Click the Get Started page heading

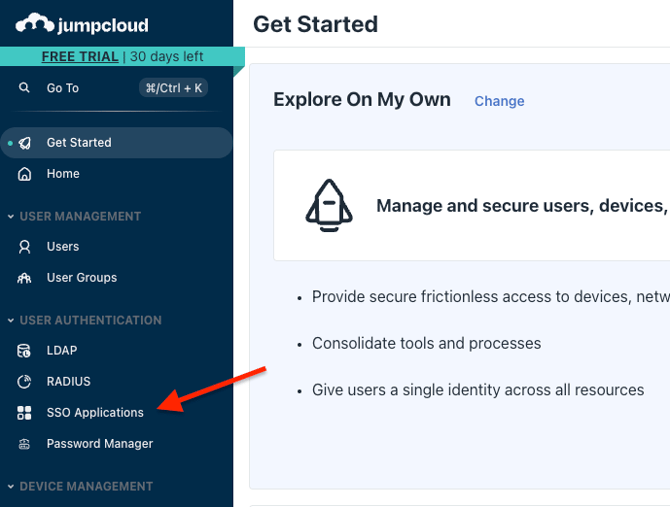click(315, 24)
